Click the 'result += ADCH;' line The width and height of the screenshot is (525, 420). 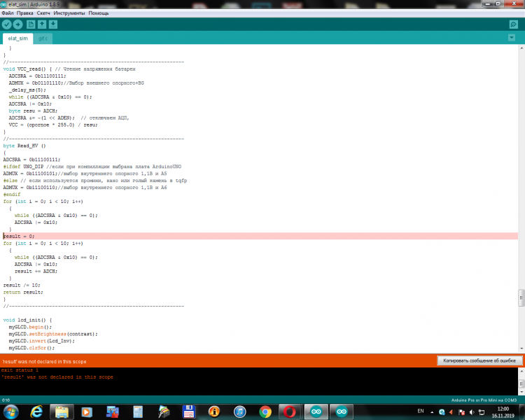click(x=36, y=272)
